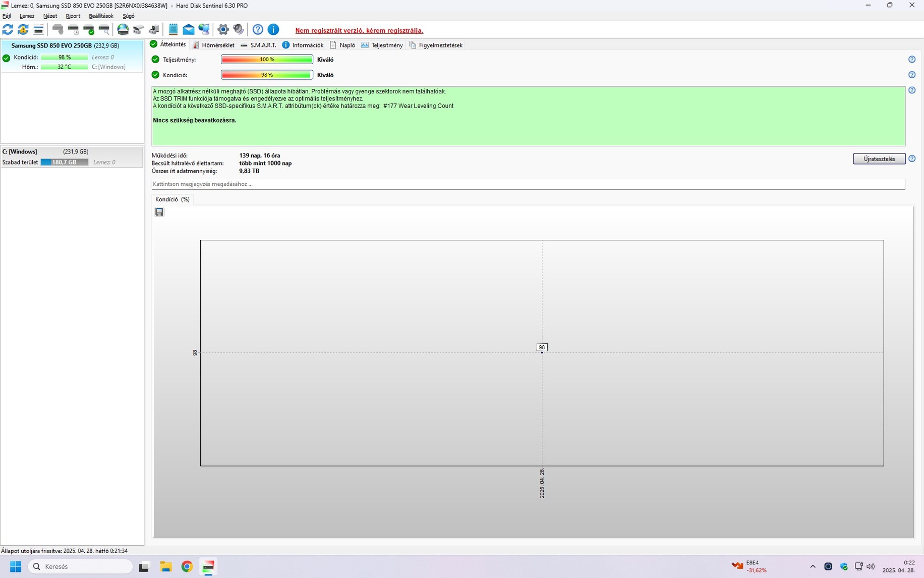Click the red 'Nem regisztrált verzió' registration link
Screen dimensions: 924x578
(359, 30)
